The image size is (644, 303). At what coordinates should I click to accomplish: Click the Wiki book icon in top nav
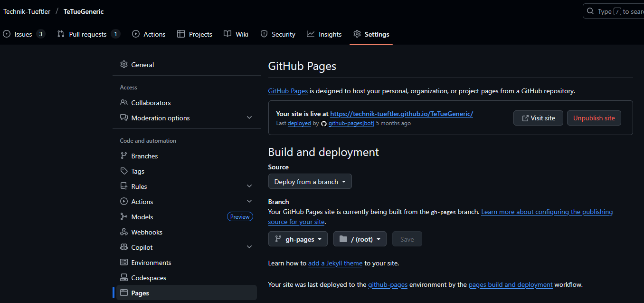click(x=227, y=34)
